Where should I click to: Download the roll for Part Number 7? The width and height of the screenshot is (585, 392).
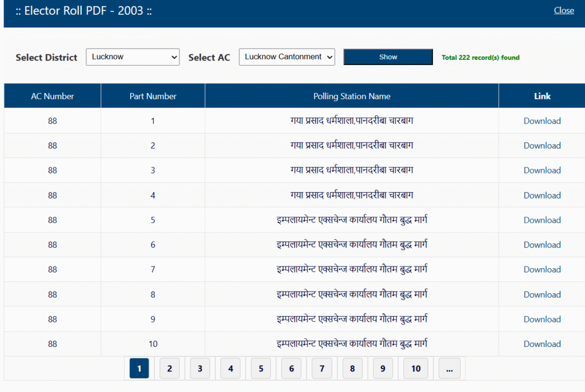click(542, 269)
